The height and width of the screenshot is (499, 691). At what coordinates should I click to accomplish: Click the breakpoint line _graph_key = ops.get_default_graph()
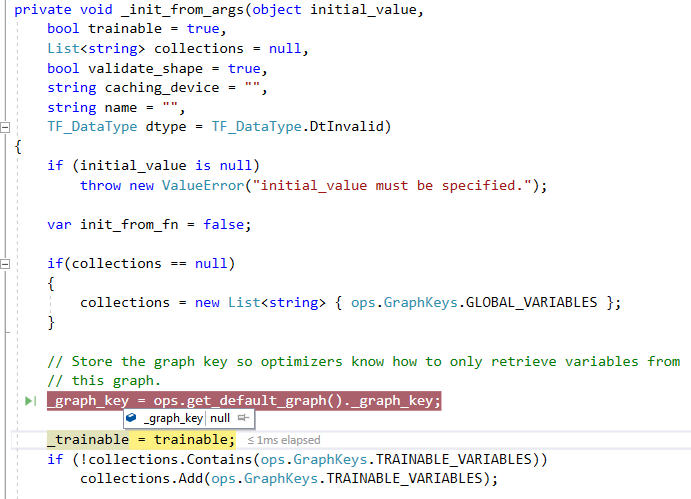244,401
